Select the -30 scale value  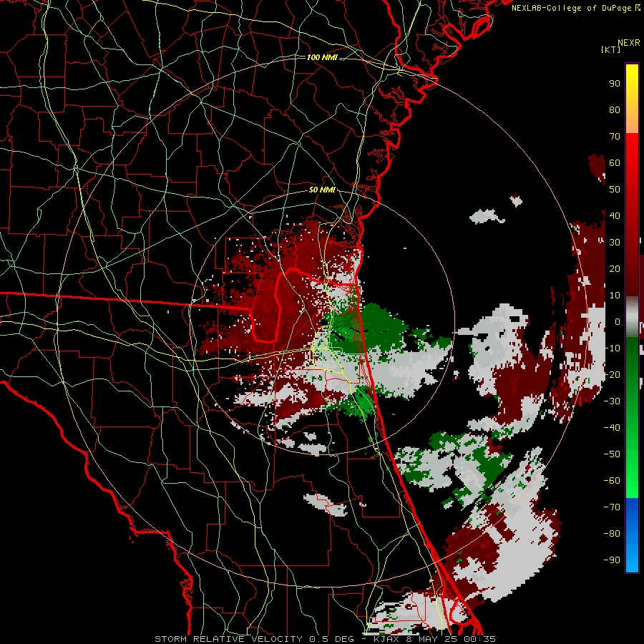[612, 401]
